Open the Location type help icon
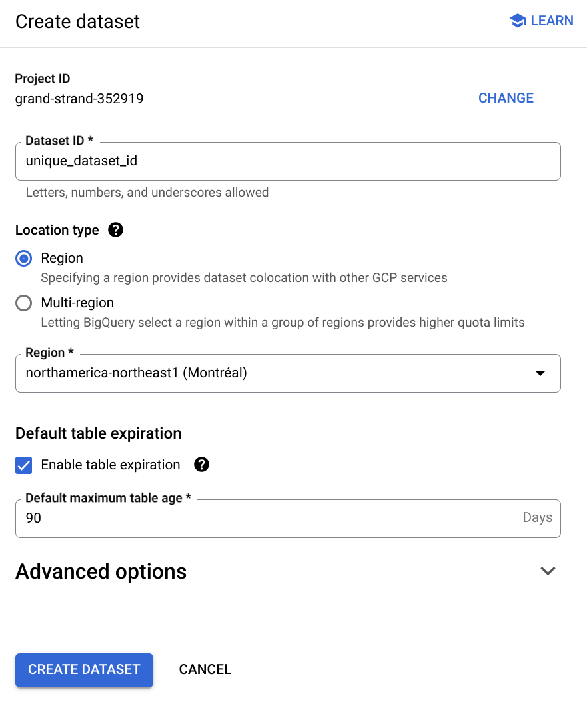Screen dimensions: 587x728 (x=115, y=230)
